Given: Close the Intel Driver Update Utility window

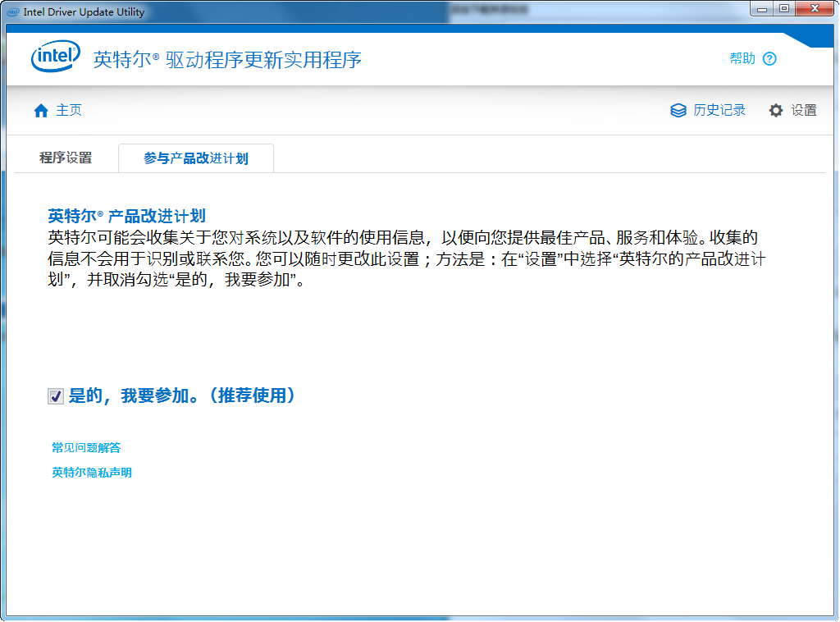Looking at the screenshot, I should 815,9.
